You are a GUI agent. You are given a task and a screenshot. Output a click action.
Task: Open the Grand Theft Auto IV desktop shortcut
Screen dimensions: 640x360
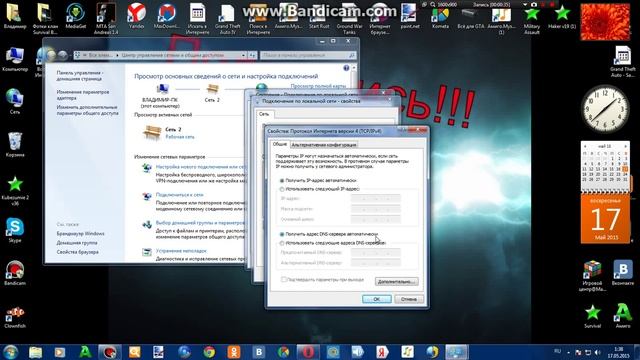tap(227, 18)
